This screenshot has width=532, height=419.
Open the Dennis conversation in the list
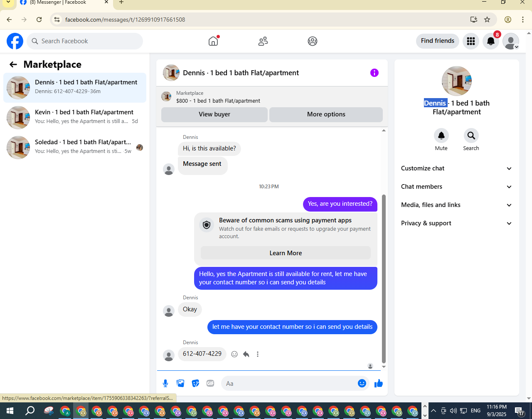pos(75,87)
